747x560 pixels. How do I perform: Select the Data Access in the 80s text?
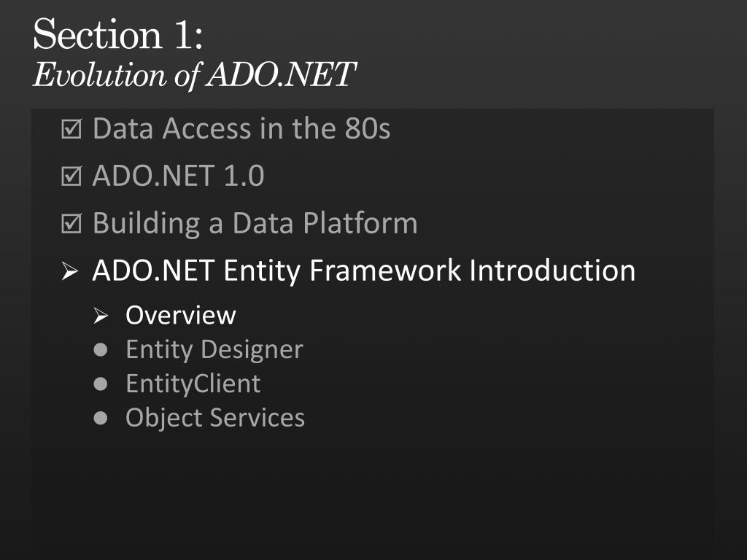pyautogui.click(x=241, y=128)
